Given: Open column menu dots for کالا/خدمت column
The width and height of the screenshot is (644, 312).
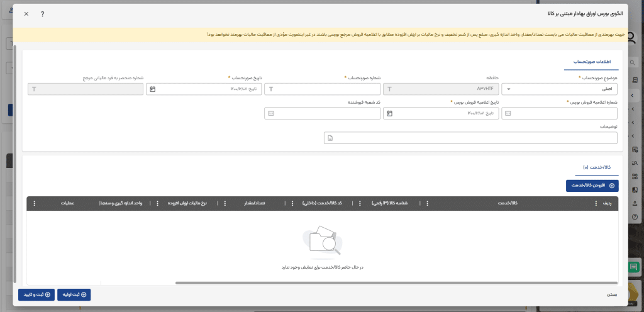Looking at the screenshot, I should coord(428,204).
